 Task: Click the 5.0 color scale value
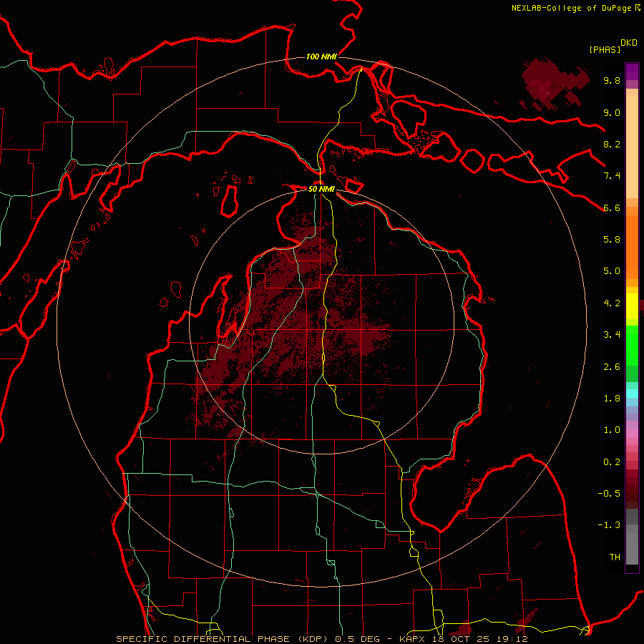coord(612,271)
